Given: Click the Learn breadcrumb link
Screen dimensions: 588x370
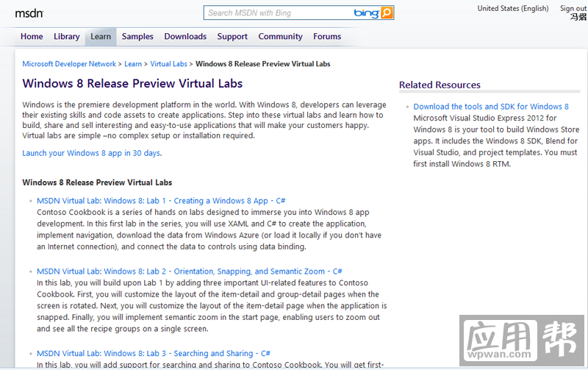Looking at the screenshot, I should tap(133, 64).
